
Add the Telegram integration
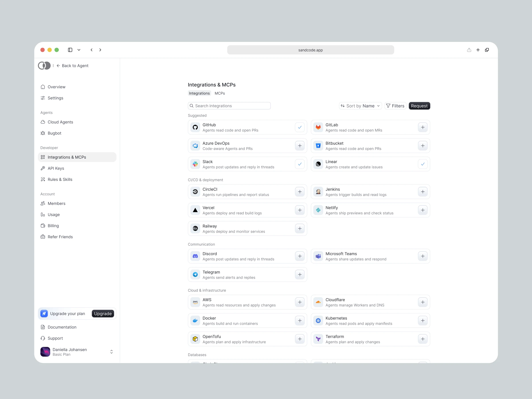(300, 274)
